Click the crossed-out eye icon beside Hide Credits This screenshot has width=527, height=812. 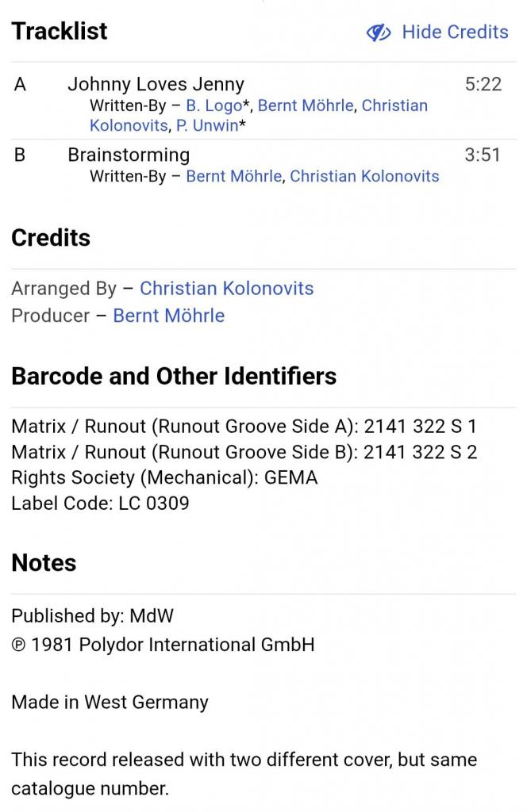[x=379, y=33]
